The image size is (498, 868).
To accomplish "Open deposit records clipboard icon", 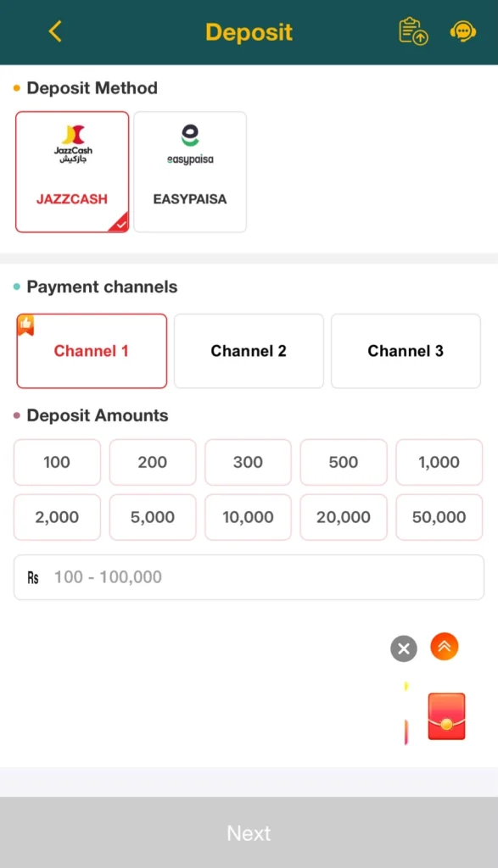I will (x=413, y=31).
